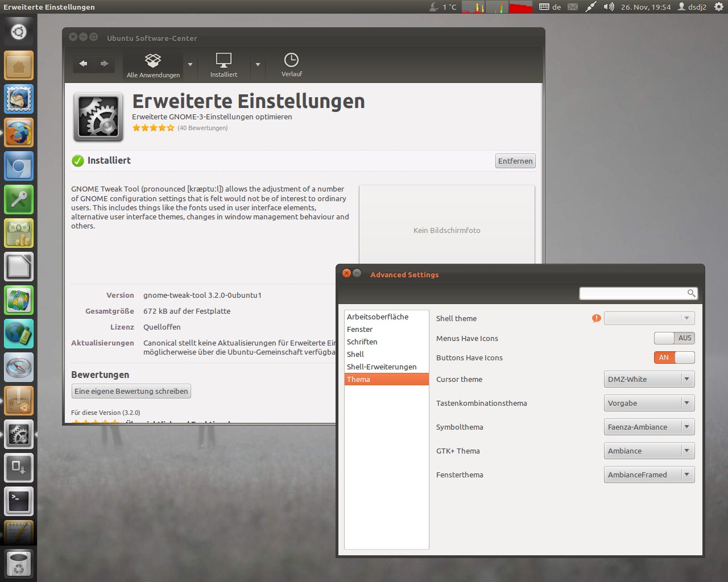
Task: Select Thema category
Action: point(387,379)
